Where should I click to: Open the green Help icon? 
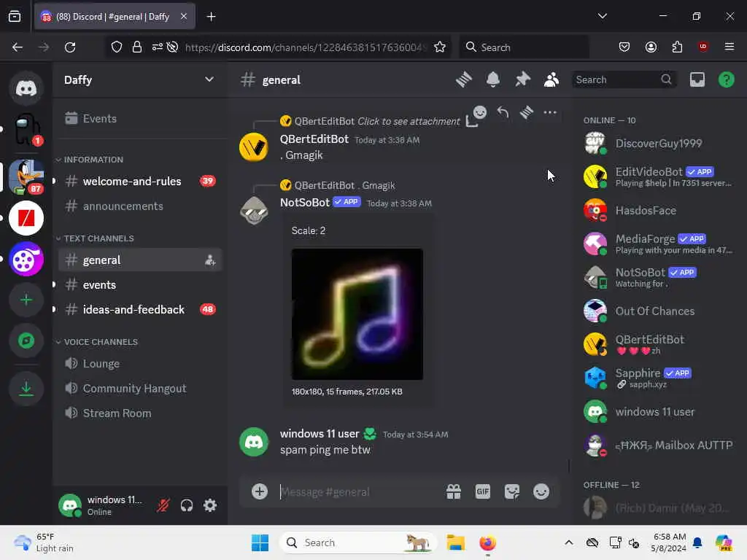(726, 79)
